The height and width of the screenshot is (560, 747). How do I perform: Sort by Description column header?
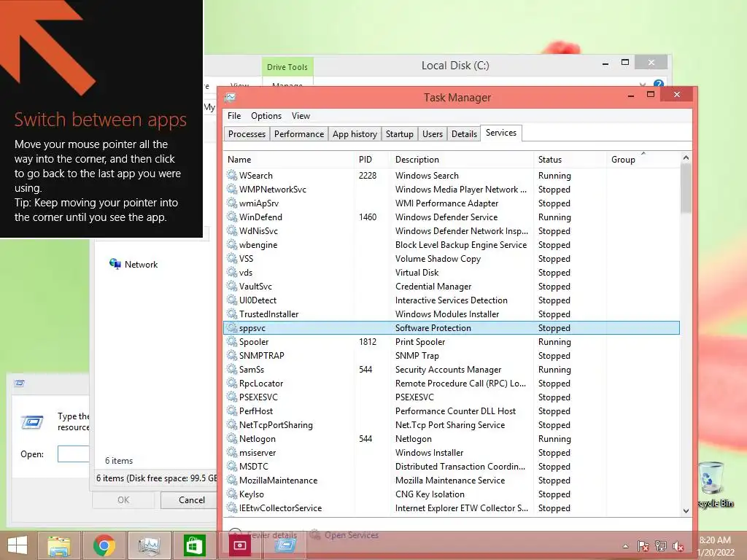(x=462, y=160)
